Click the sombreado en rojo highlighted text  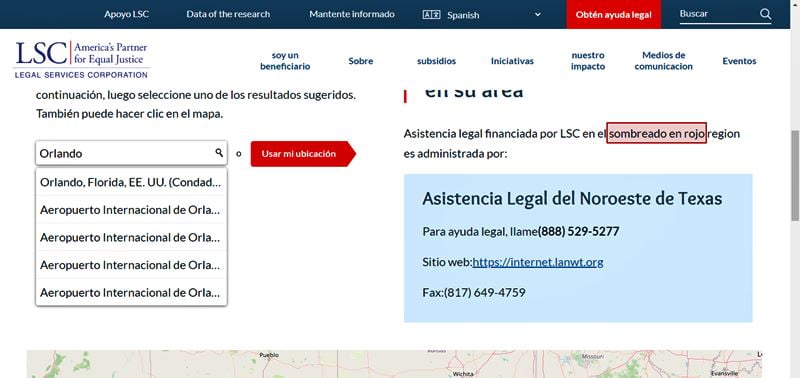click(657, 134)
